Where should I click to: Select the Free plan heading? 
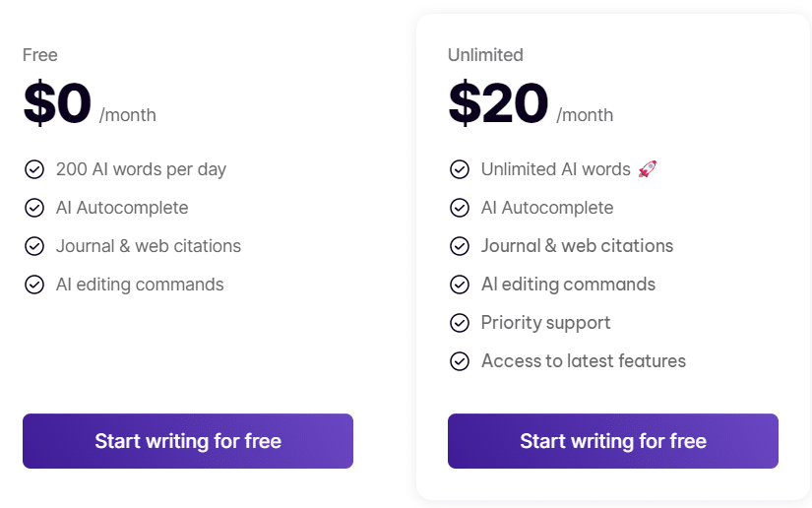[40, 55]
